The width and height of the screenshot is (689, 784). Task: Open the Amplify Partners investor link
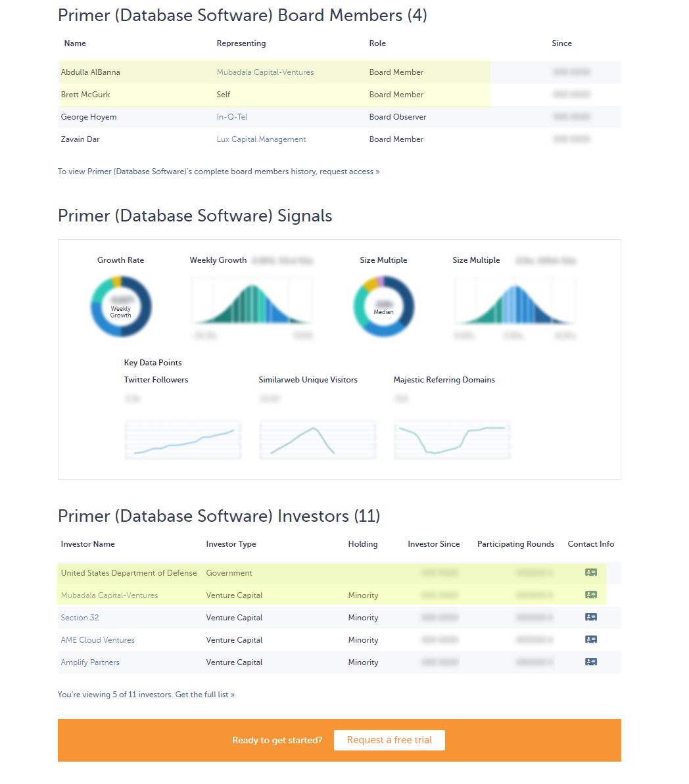[x=90, y=662]
